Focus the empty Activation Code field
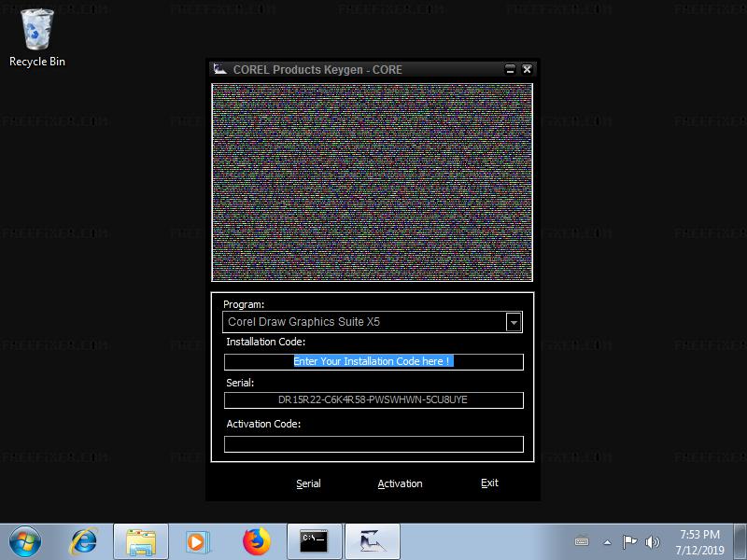This screenshot has width=747, height=560. pos(373,444)
